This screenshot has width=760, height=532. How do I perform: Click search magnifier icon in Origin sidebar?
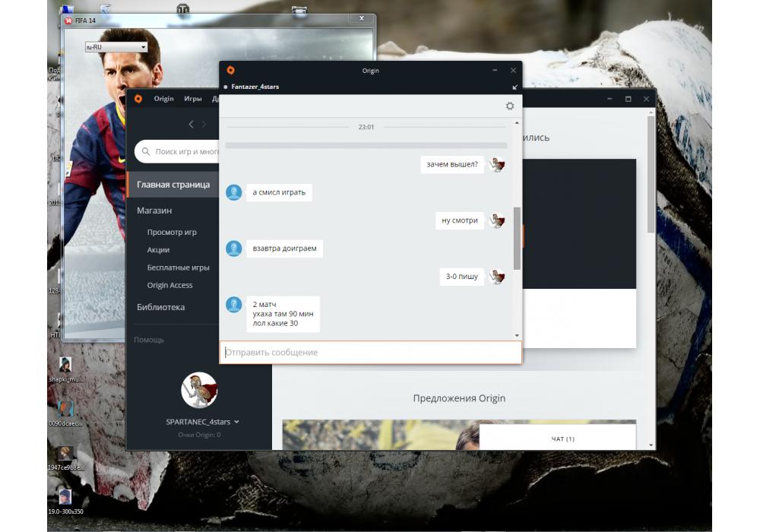click(x=145, y=151)
